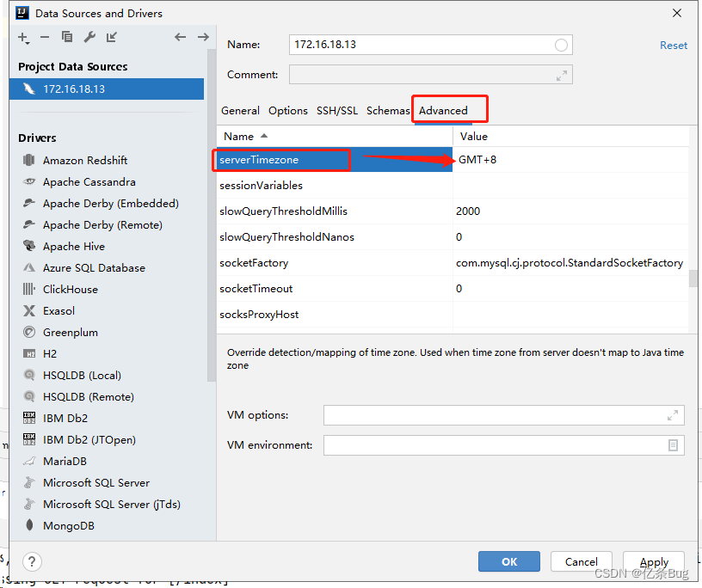
Task: Click the forward navigation arrow
Action: [204, 37]
